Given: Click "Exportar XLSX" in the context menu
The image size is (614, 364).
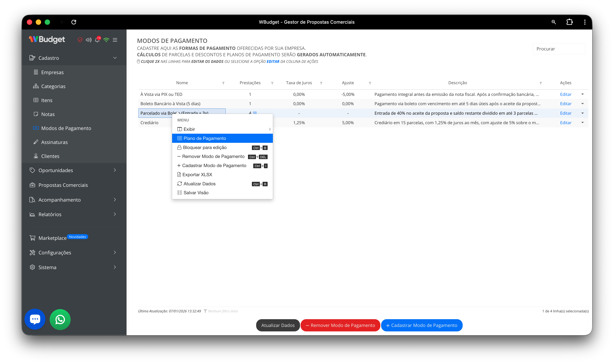Looking at the screenshot, I should coord(197,174).
